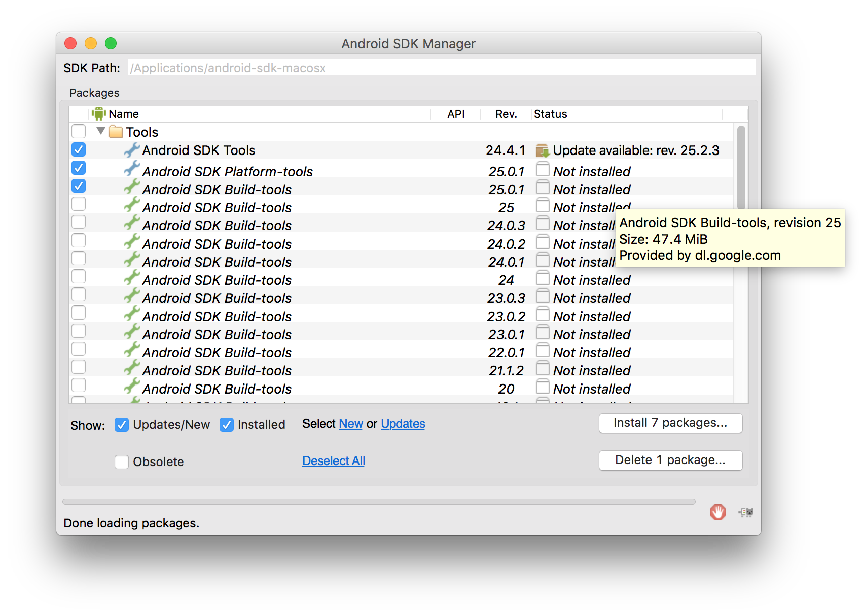Click not-installed status icon for rev 20
This screenshot has width=862, height=616.
(542, 387)
